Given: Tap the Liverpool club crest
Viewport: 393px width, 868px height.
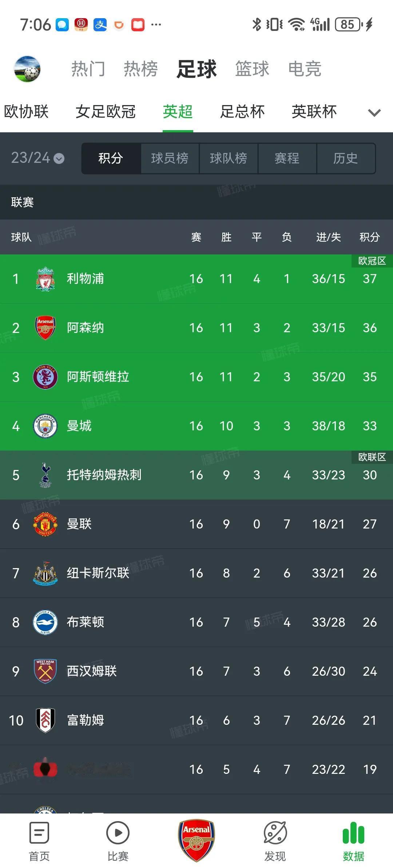Looking at the screenshot, I should (44, 279).
